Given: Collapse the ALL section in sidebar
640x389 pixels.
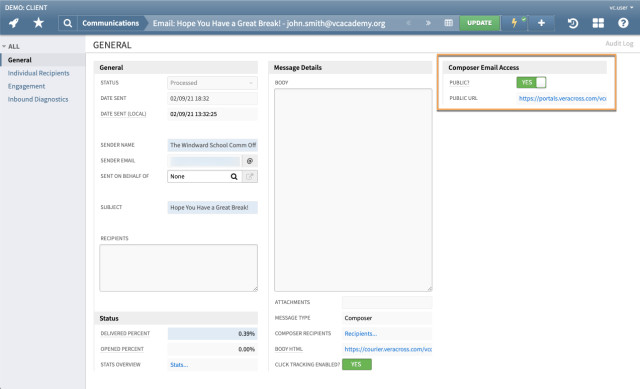Looking at the screenshot, I should (x=11, y=46).
